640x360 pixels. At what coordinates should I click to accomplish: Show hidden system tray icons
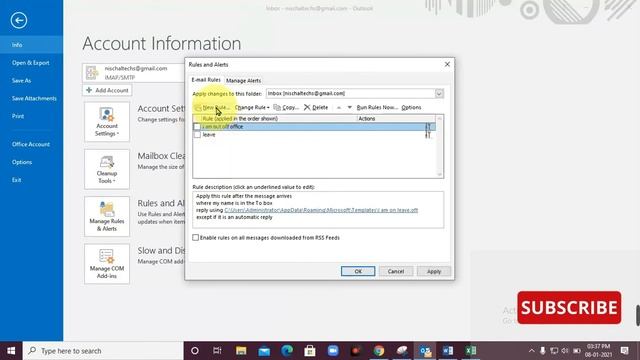[531, 351]
